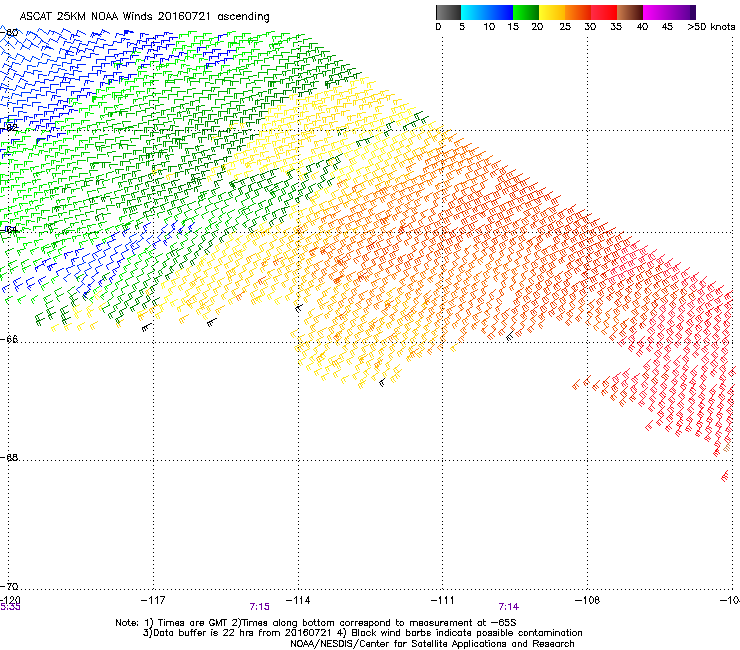Click the 'Data buffer is 22 hrs' note
Screen dimensions: 740x650
pos(362,633)
